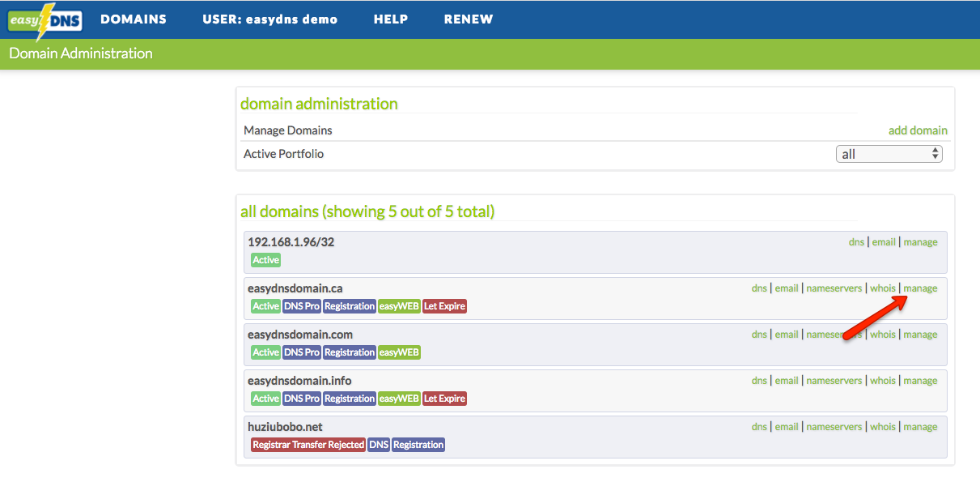
Task: Click DNS badge on huziubobo.net
Action: tap(379, 445)
